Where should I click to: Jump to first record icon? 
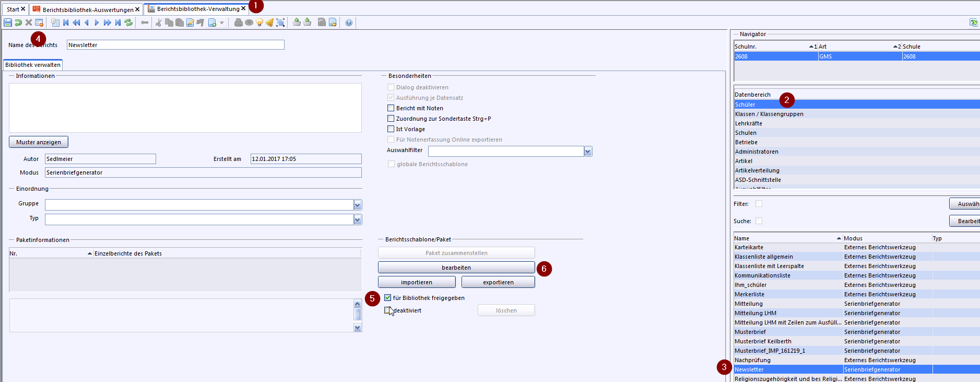(x=66, y=22)
